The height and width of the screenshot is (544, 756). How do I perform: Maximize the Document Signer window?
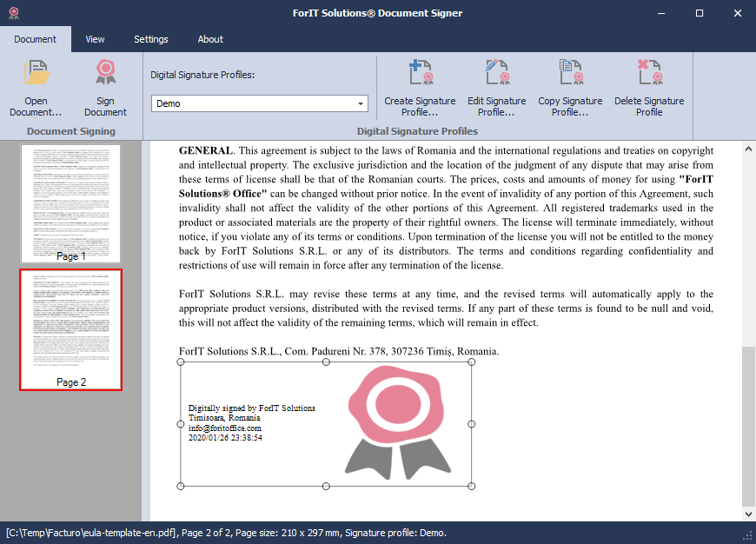click(x=700, y=13)
